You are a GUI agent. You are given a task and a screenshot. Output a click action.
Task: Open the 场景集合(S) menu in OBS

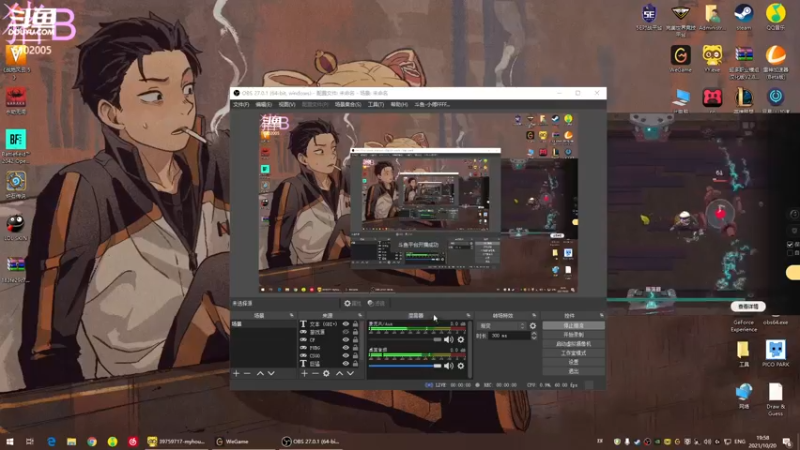[348, 105]
